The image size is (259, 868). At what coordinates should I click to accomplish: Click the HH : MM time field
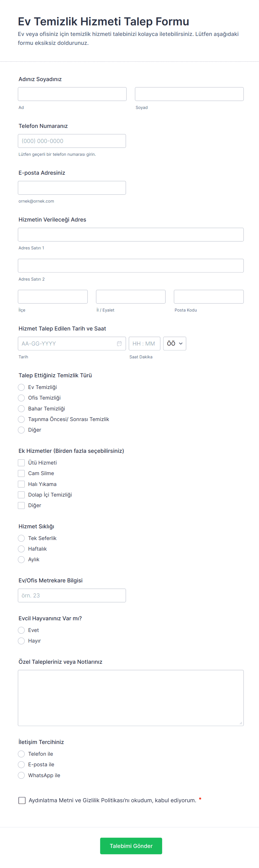(144, 343)
